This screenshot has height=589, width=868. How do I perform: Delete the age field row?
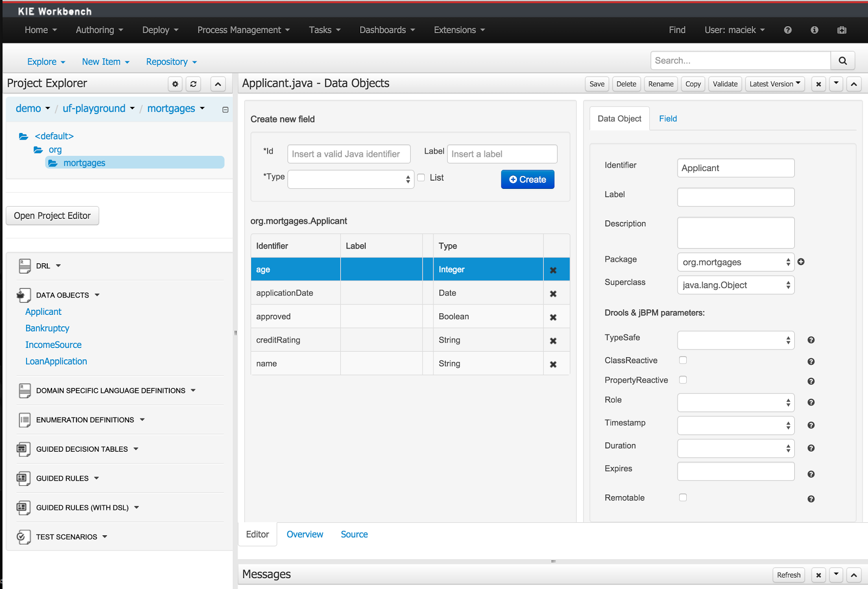pyautogui.click(x=553, y=270)
